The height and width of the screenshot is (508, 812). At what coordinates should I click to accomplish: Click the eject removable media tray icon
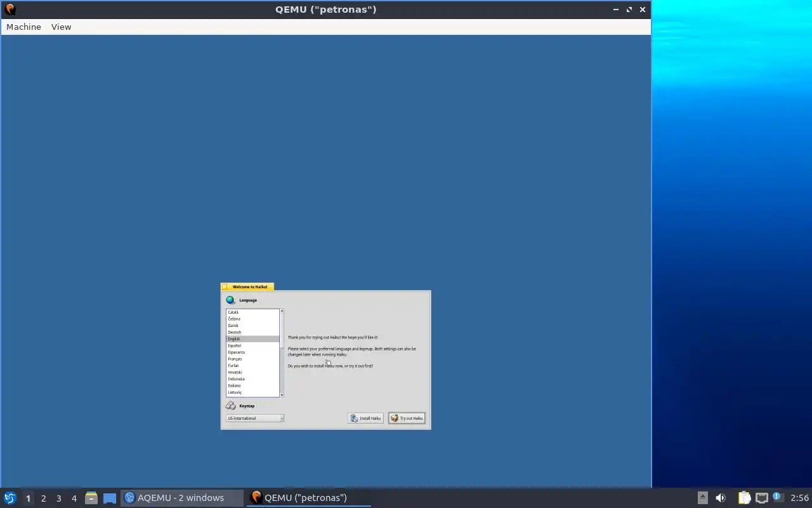702,498
